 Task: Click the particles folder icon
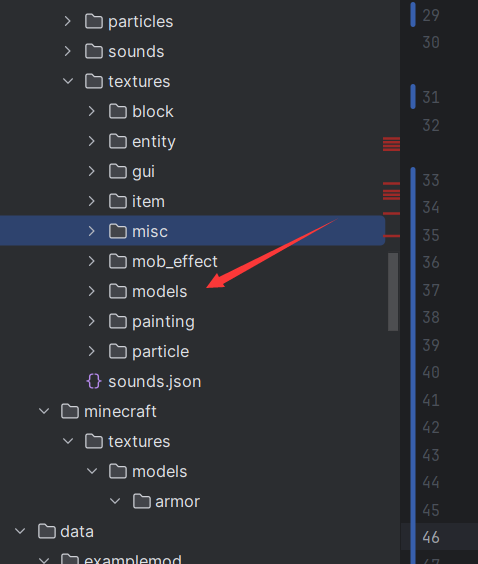tap(94, 22)
